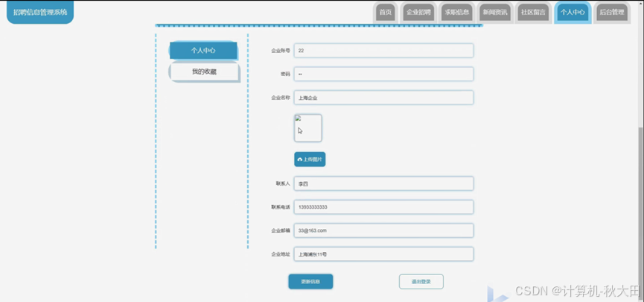
Task: Click the broken company image thumbnail
Action: [308, 128]
